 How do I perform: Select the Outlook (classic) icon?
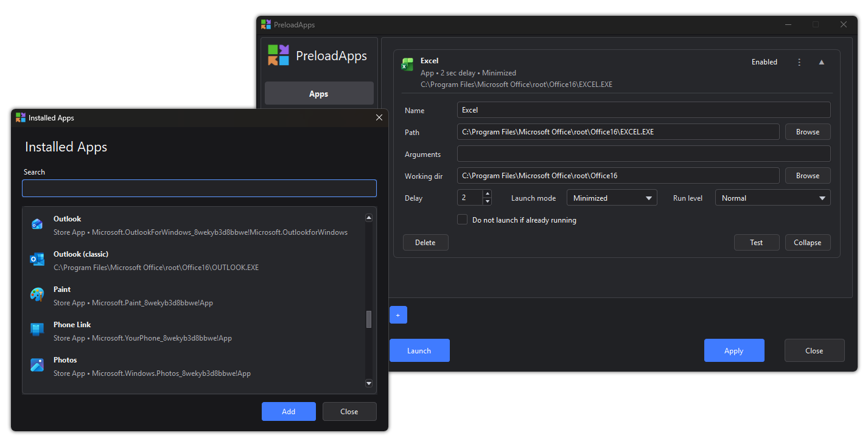click(37, 260)
